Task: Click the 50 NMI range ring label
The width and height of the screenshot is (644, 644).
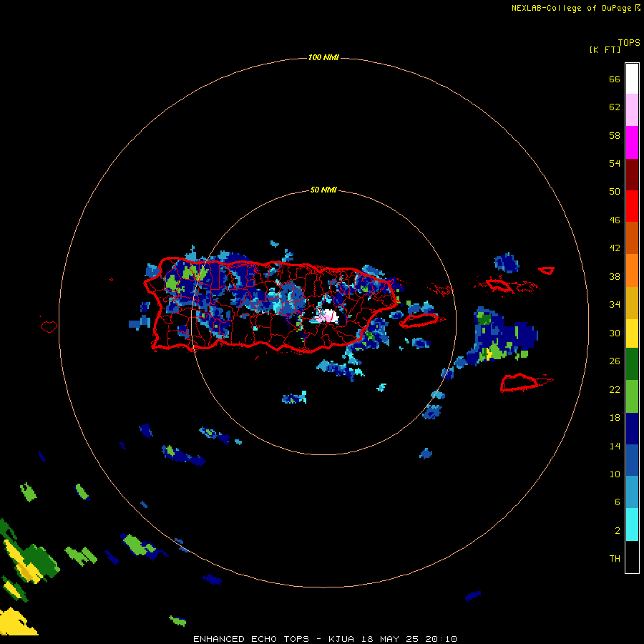Action: 323,190
